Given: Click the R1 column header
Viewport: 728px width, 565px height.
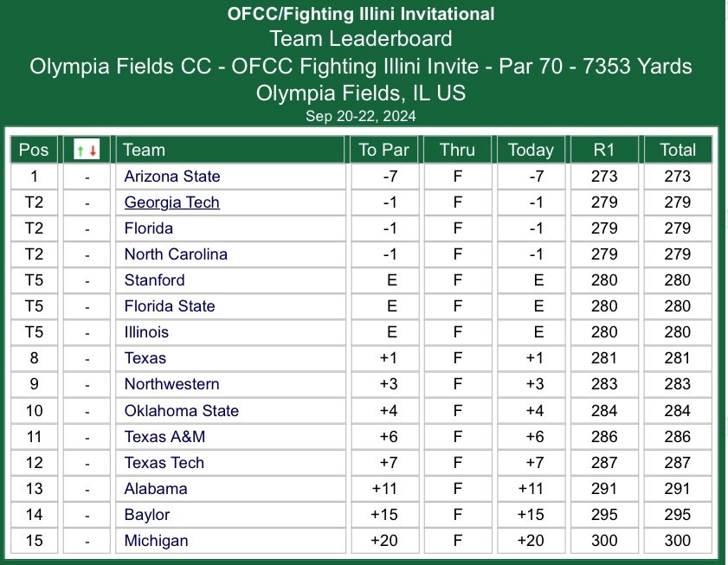Looking at the screenshot, I should tap(604, 150).
